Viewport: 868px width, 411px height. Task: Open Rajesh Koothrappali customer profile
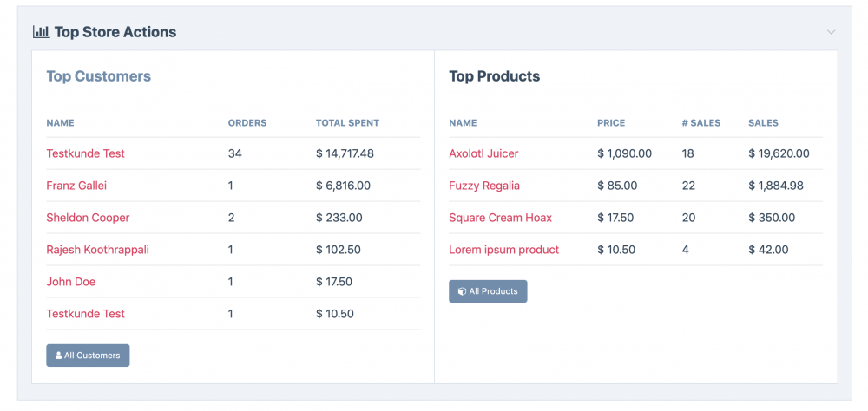[97, 250]
